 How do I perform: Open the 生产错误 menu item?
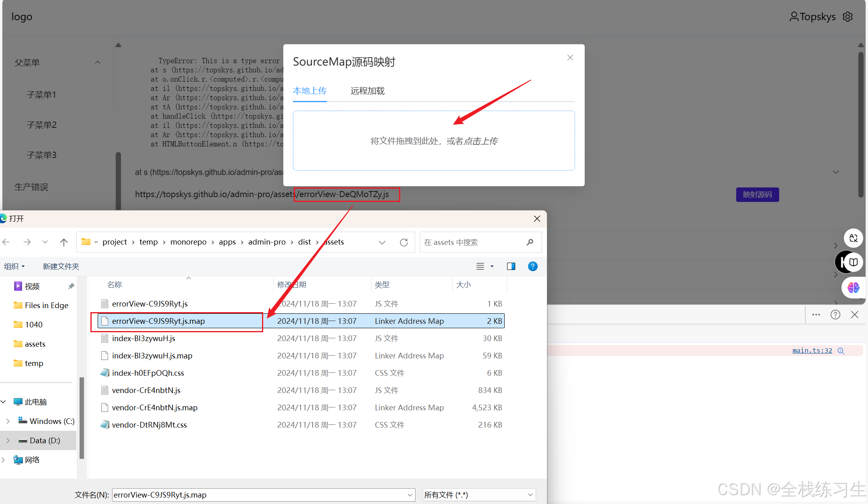[31, 187]
